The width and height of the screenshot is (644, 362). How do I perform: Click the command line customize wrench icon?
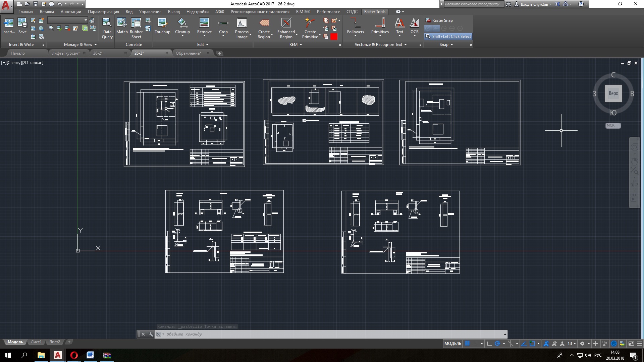[151, 334]
